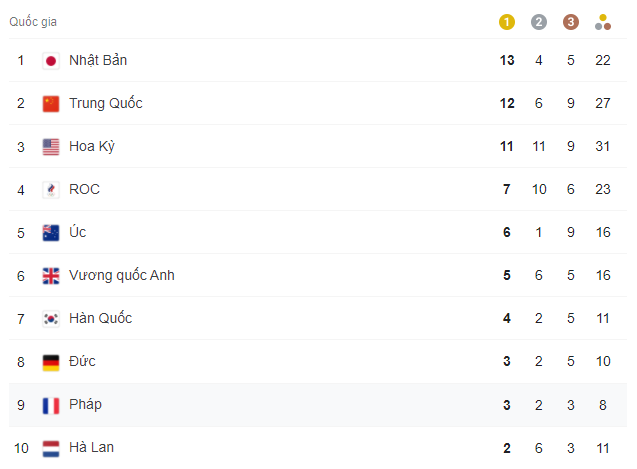Open the Hàn Quốc country entry

point(100,318)
